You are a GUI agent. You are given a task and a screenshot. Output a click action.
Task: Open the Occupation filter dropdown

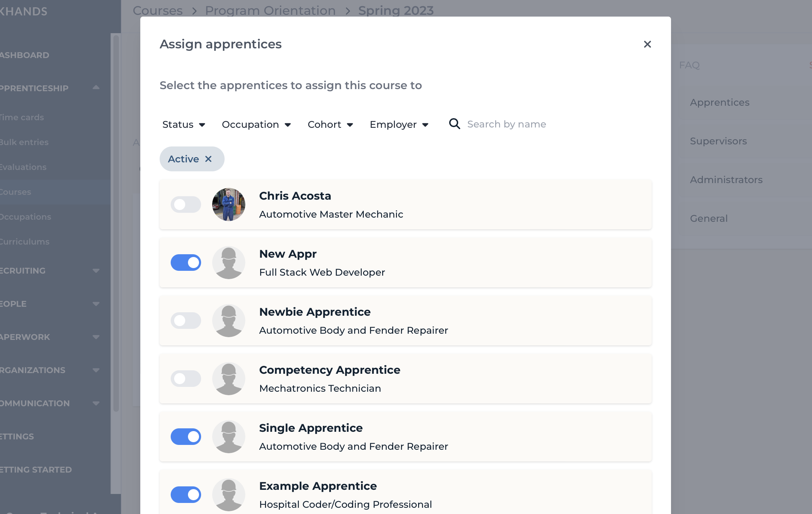tap(256, 124)
